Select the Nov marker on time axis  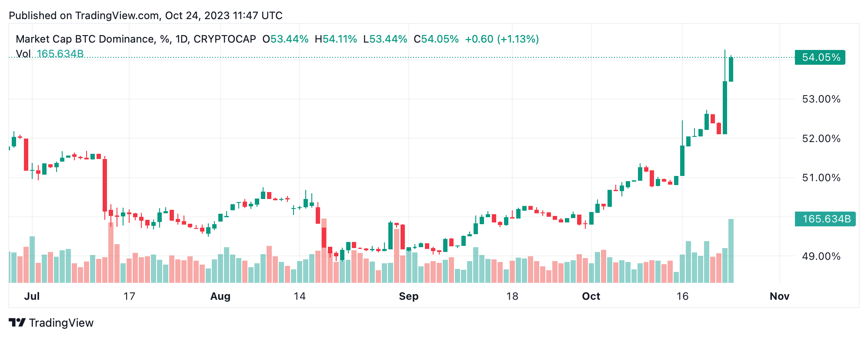pyautogui.click(x=779, y=296)
